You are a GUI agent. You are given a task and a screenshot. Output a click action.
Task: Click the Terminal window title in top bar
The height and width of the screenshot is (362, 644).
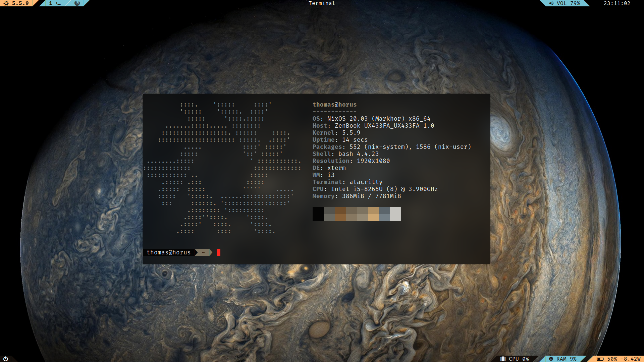(x=322, y=3)
